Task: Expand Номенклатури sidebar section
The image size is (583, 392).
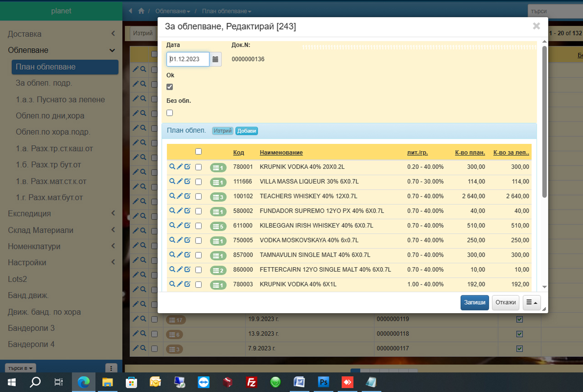Action: (x=61, y=246)
